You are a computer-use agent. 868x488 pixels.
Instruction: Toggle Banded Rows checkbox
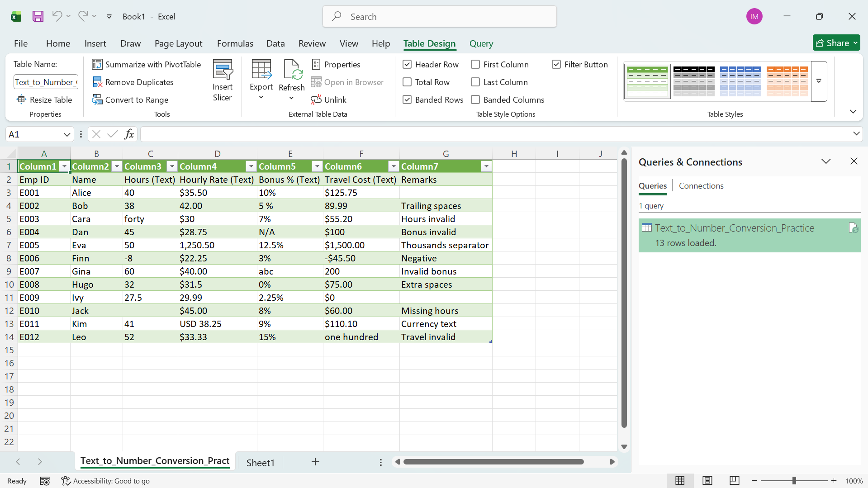coord(407,100)
